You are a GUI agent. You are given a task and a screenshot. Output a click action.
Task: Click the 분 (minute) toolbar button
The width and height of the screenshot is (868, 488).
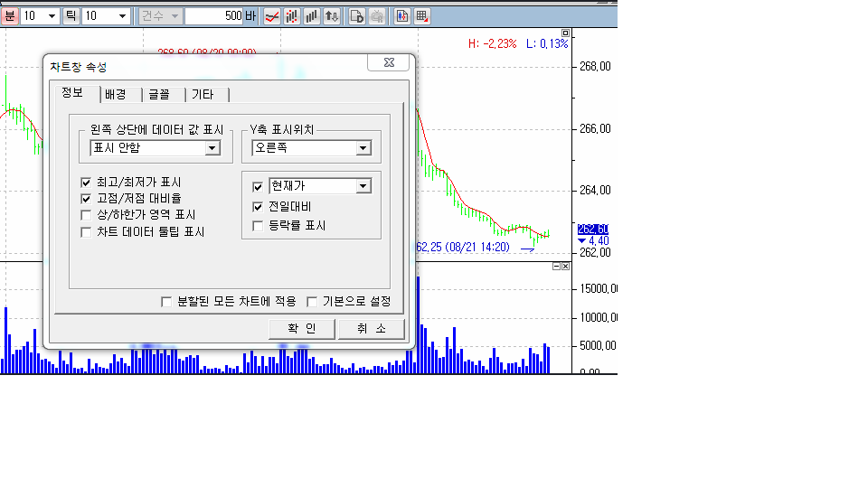point(9,16)
